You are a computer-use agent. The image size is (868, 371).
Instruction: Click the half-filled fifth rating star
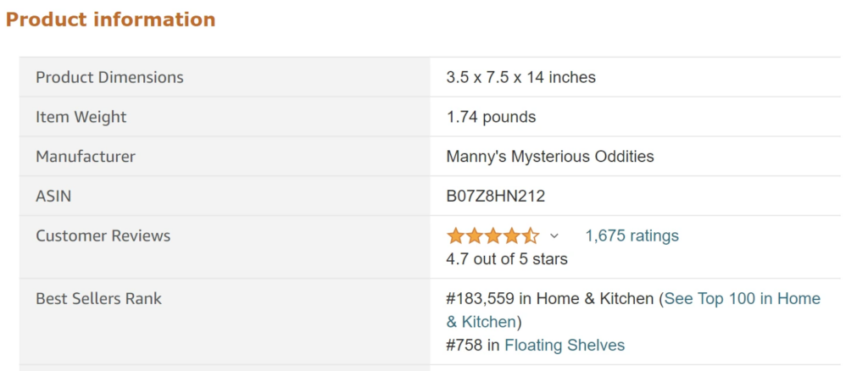tap(530, 235)
